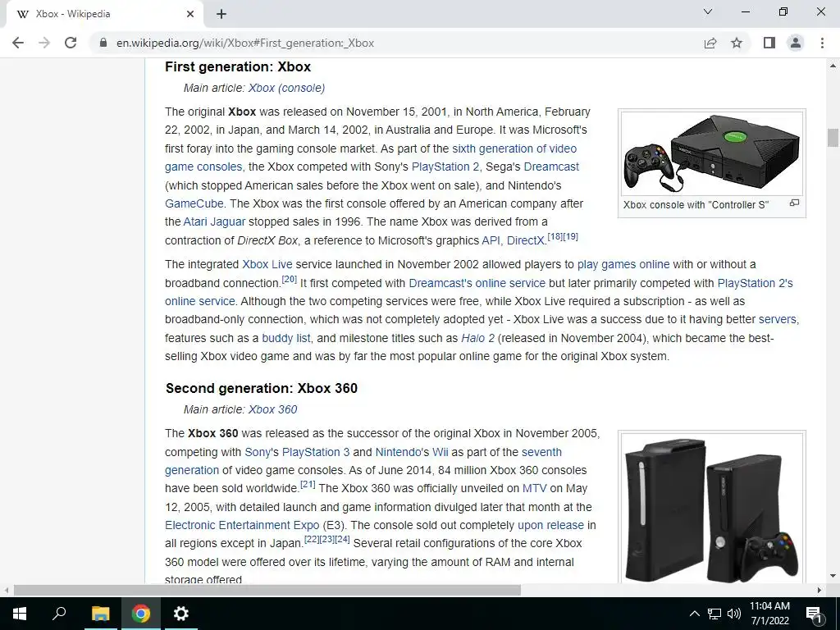The height and width of the screenshot is (630, 840).
Task: Open the network status tray icon
Action: click(x=714, y=614)
